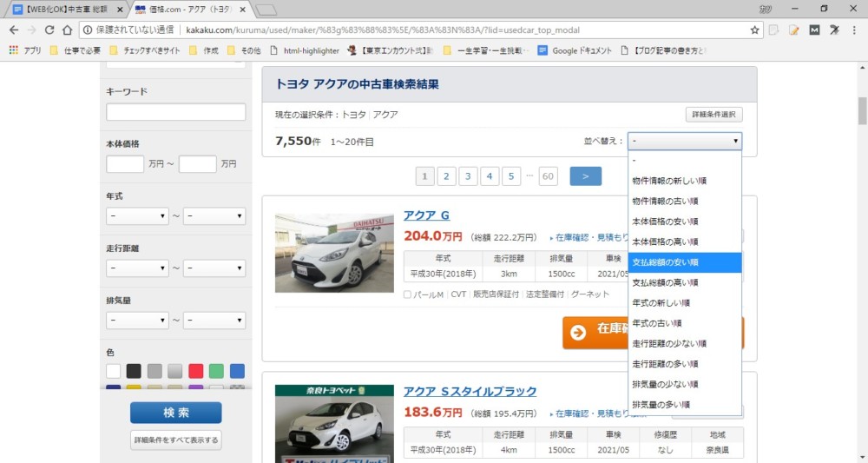Image resolution: width=868 pixels, height=463 pixels.
Task: Go to results page 4
Action: tap(490, 176)
